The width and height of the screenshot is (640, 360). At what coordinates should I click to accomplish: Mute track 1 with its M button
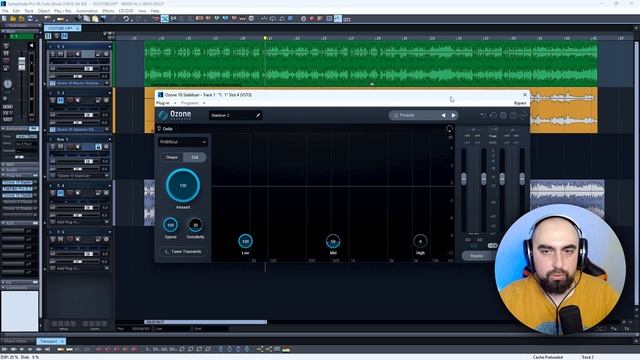pyautogui.click(x=60, y=54)
